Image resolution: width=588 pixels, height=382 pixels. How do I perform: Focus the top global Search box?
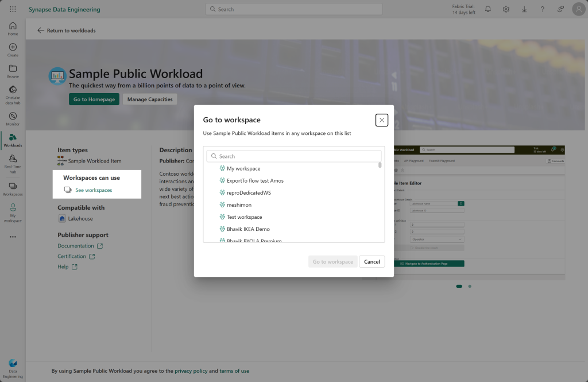tap(294, 9)
